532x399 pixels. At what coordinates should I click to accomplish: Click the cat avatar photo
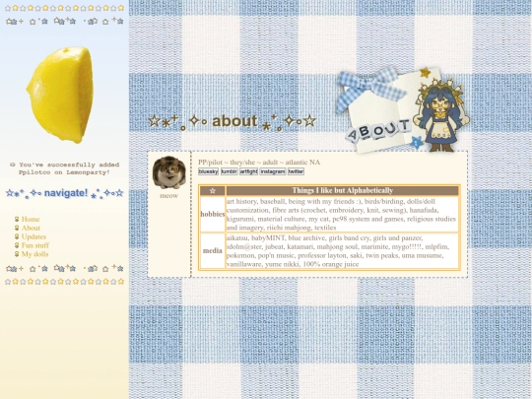pos(169,172)
